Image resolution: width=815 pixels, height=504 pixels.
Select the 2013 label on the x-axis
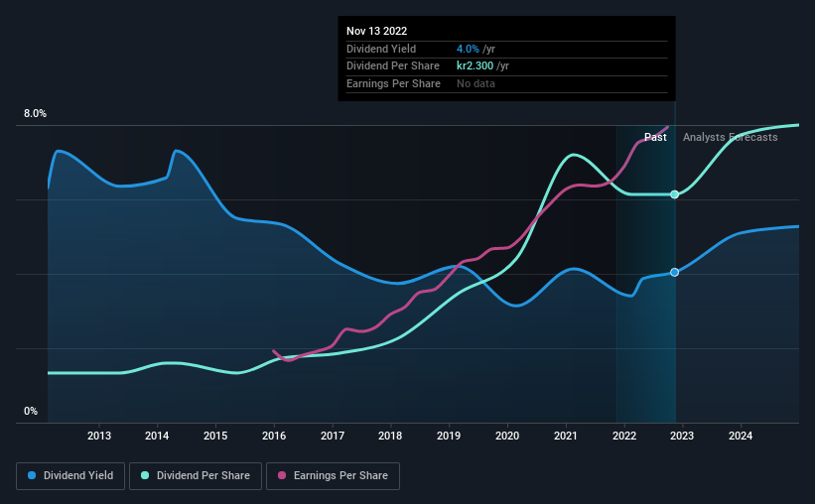(98, 436)
